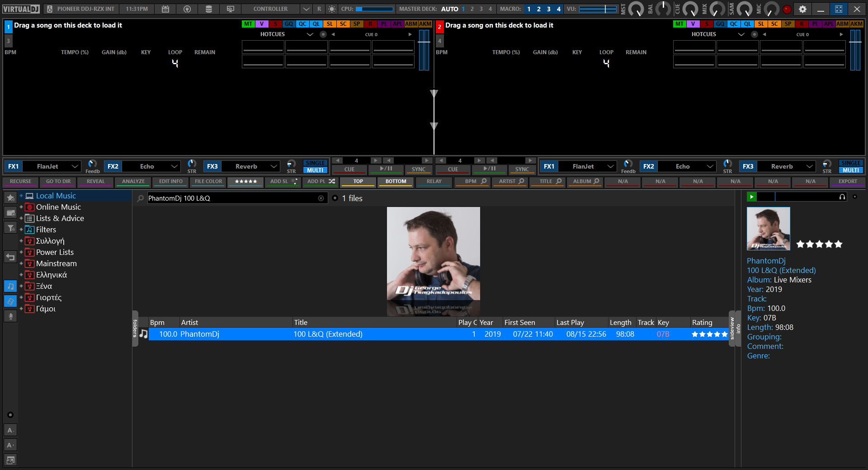Adjust the BAL balance knob
Viewport: 868px width, 470px height.
point(663,9)
